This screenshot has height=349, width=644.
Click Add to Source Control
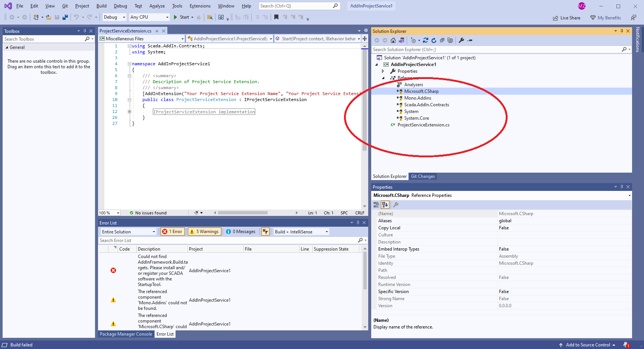point(587,345)
